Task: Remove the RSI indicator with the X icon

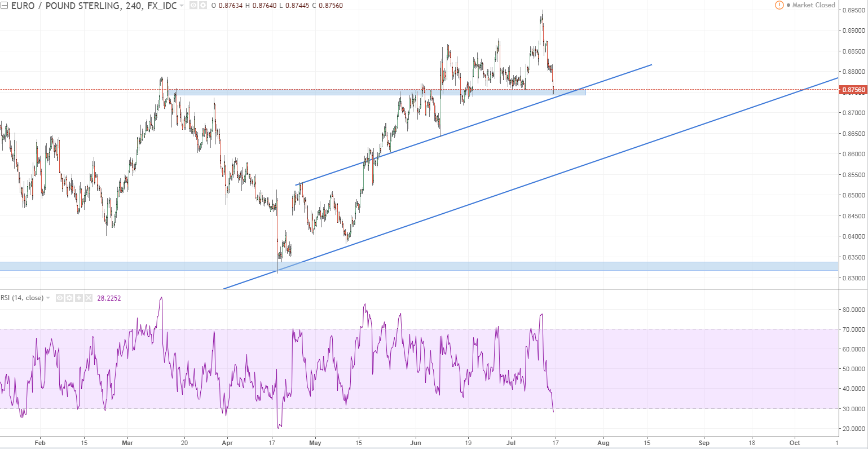Action: (x=88, y=298)
